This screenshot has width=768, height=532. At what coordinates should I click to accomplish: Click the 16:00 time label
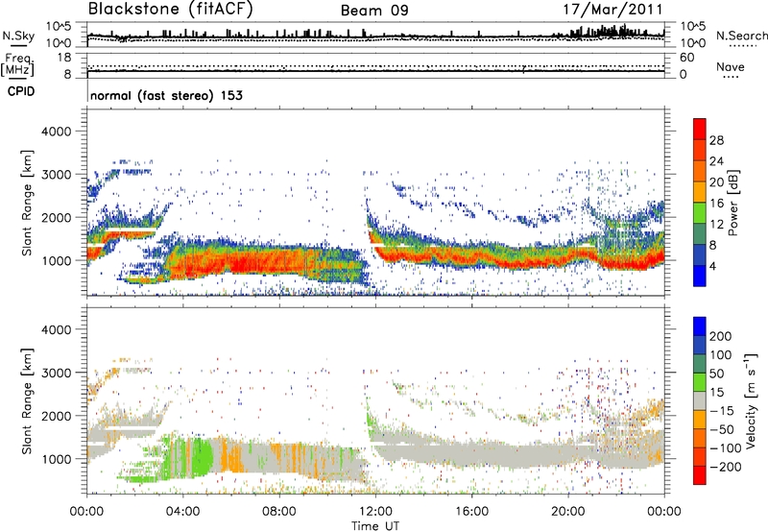point(471,512)
